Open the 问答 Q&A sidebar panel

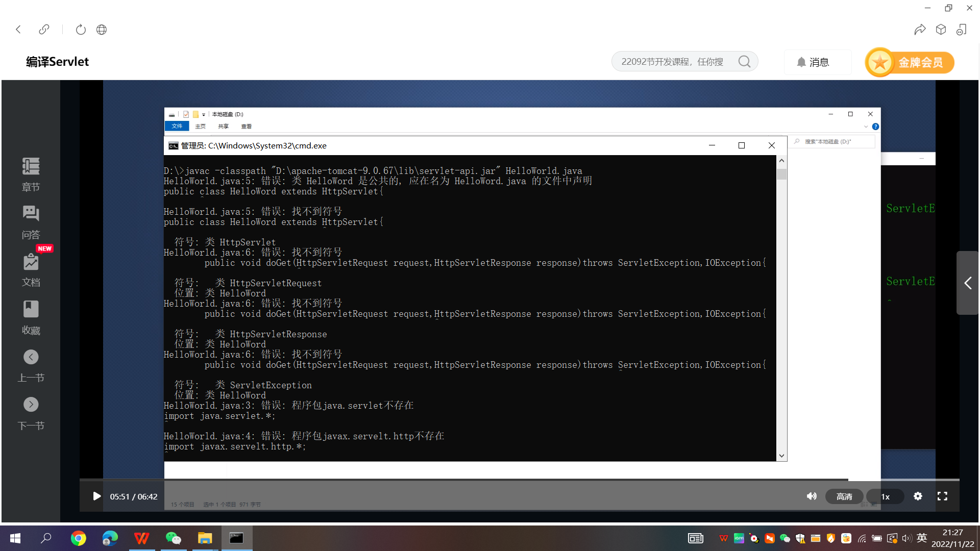(x=31, y=222)
